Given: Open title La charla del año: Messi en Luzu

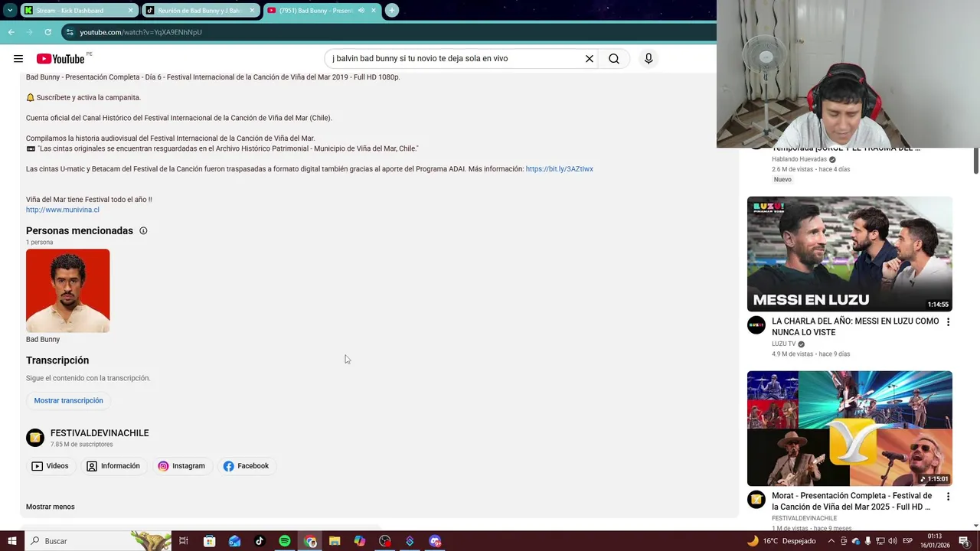Looking at the screenshot, I should point(855,327).
